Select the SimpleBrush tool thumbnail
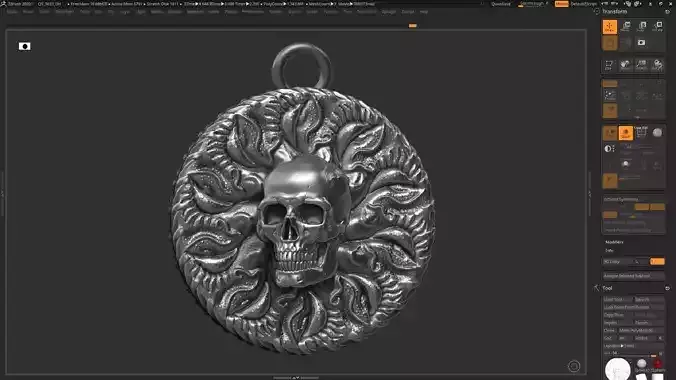 click(642, 365)
